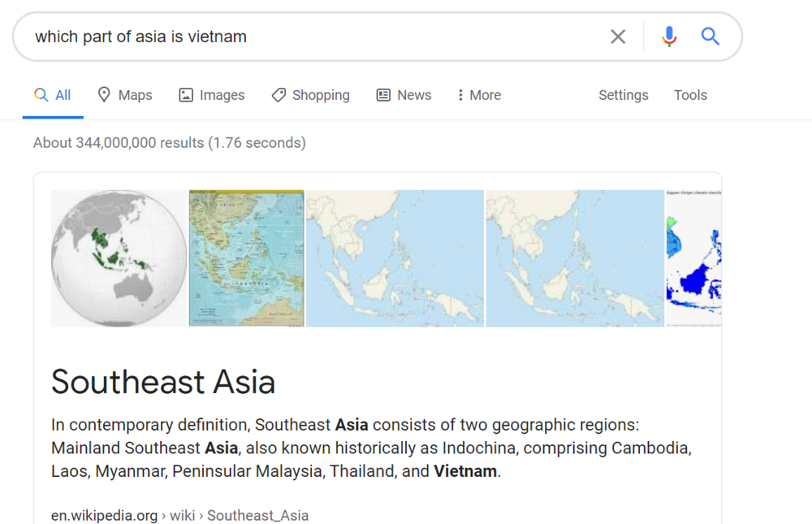
Task: Open the third pale Southeast Asia map thumbnail
Action: 395,258
